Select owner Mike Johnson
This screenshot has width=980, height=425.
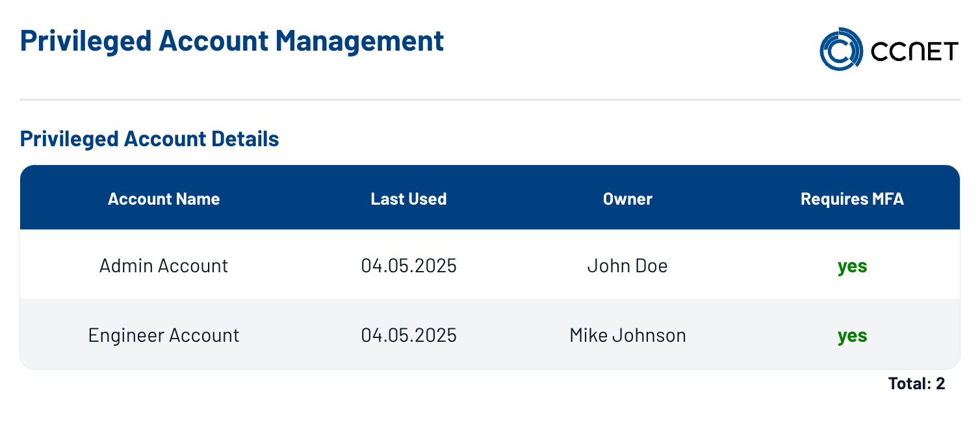pos(628,335)
